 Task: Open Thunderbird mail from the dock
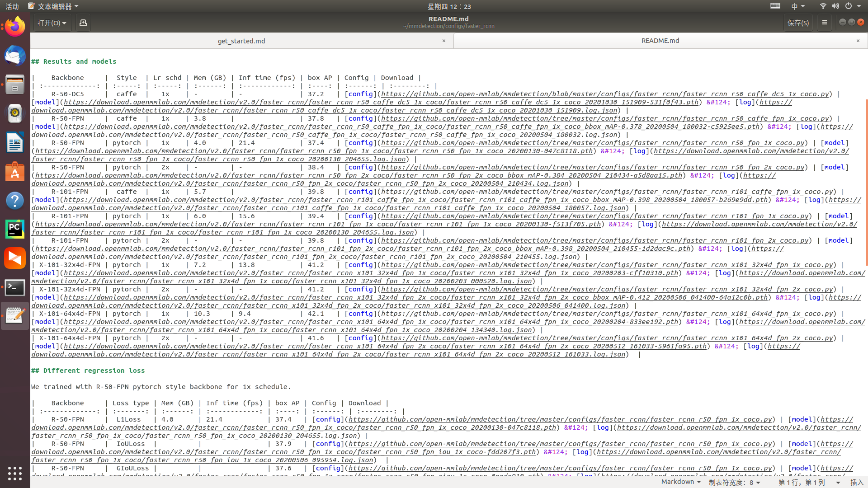tap(15, 56)
